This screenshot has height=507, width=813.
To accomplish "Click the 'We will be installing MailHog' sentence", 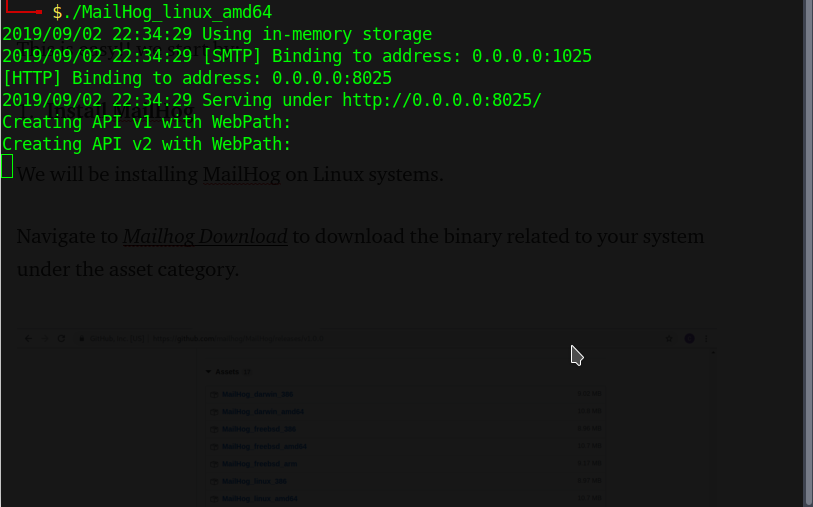I will pos(230,175).
